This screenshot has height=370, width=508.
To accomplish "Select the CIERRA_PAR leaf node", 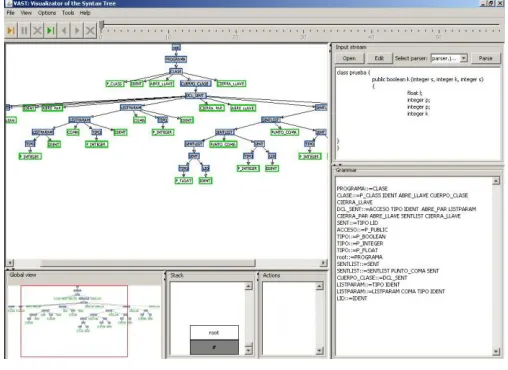I will [212, 108].
